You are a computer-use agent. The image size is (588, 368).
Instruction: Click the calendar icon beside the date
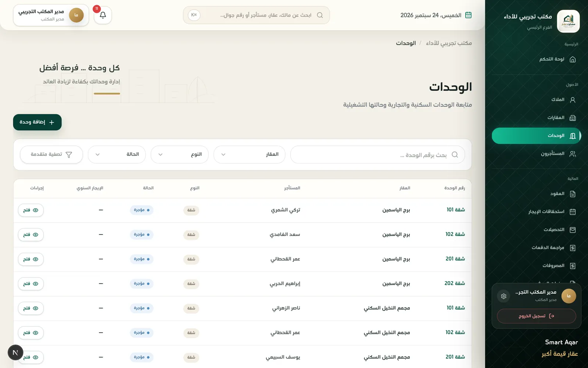click(469, 15)
